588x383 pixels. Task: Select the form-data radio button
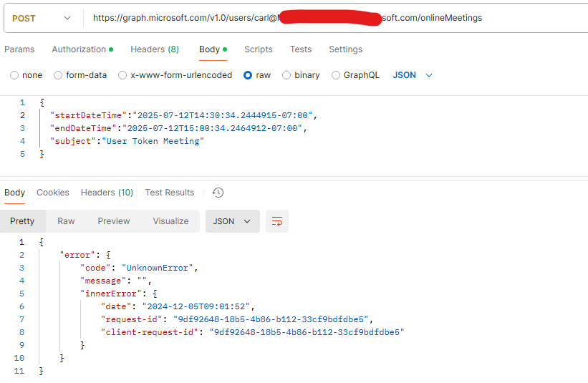pyautogui.click(x=58, y=75)
